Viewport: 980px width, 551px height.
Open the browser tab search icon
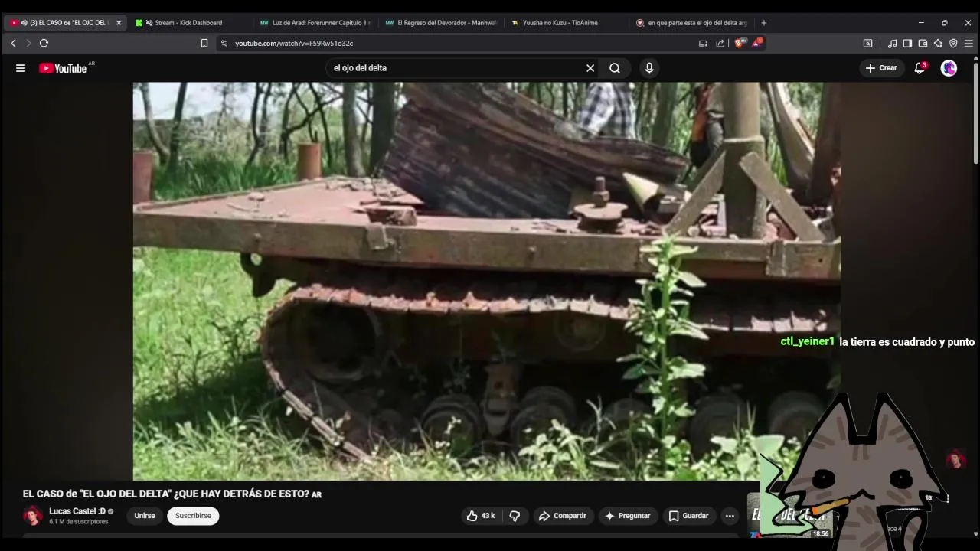pyautogui.click(x=867, y=44)
